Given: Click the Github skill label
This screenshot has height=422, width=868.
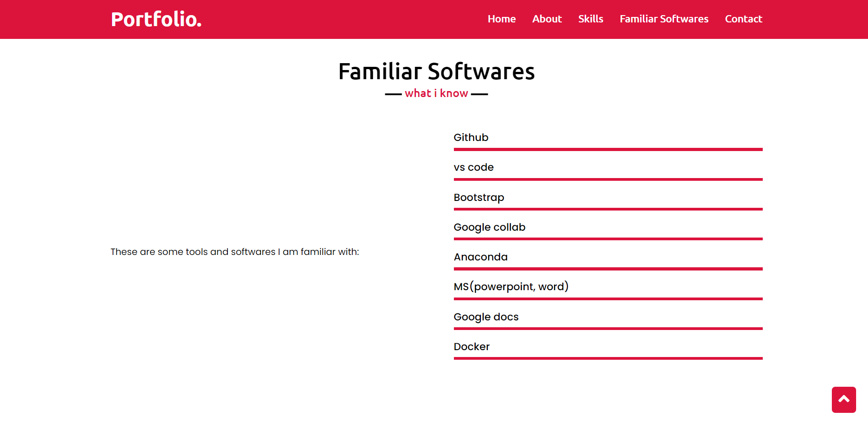Looking at the screenshot, I should [471, 137].
